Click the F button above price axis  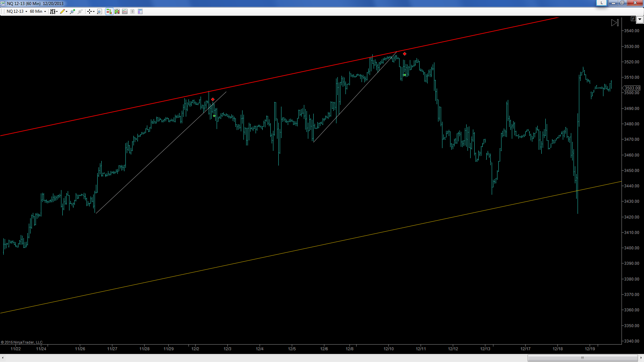click(633, 19)
